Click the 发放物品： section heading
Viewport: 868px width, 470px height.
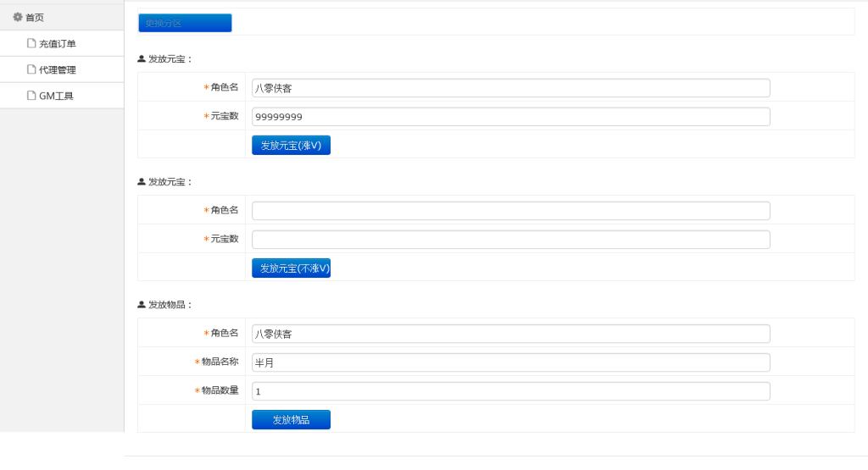tap(170, 305)
